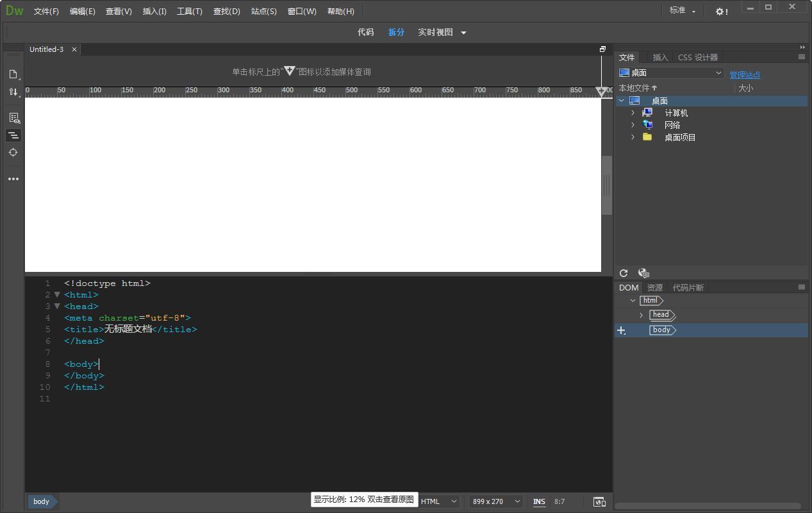Viewport: 812px width, 513px height.
Task: Switch to Code view (代码)
Action: tap(365, 32)
